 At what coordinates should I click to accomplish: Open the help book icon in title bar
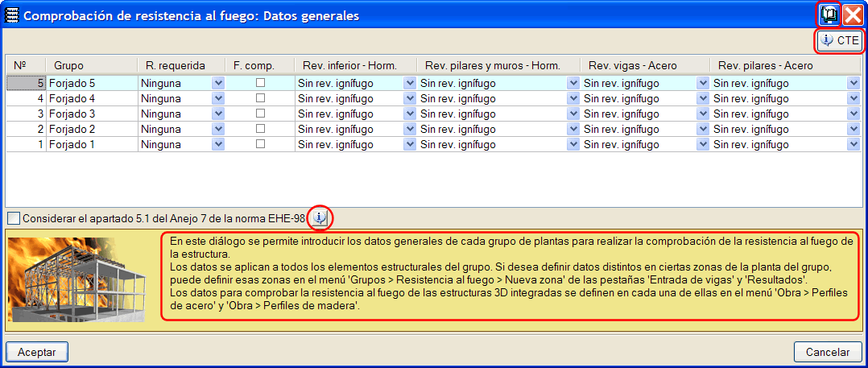(828, 15)
